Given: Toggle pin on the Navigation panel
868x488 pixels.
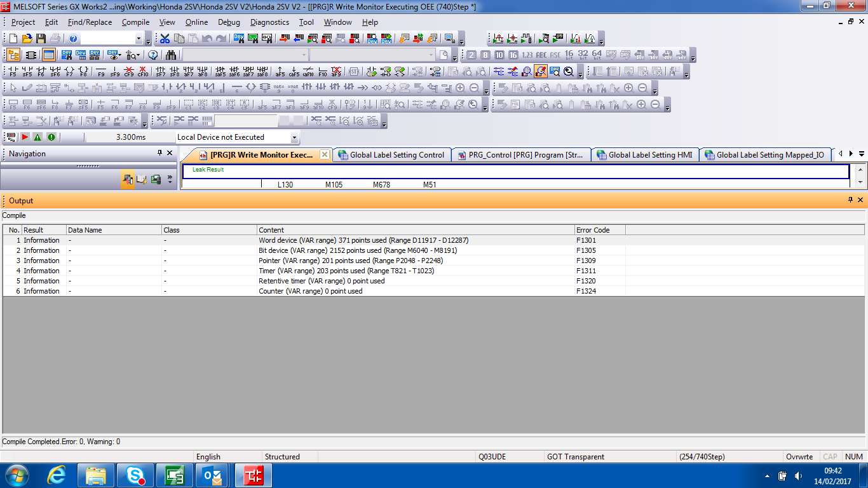Looking at the screenshot, I should 159,154.
